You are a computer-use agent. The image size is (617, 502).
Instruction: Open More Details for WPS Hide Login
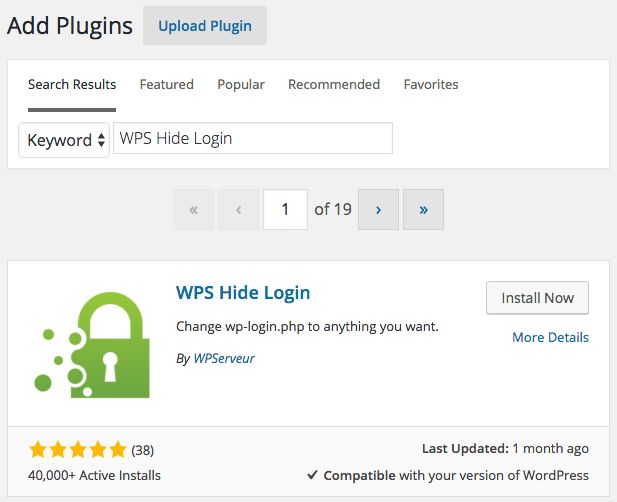(x=550, y=338)
